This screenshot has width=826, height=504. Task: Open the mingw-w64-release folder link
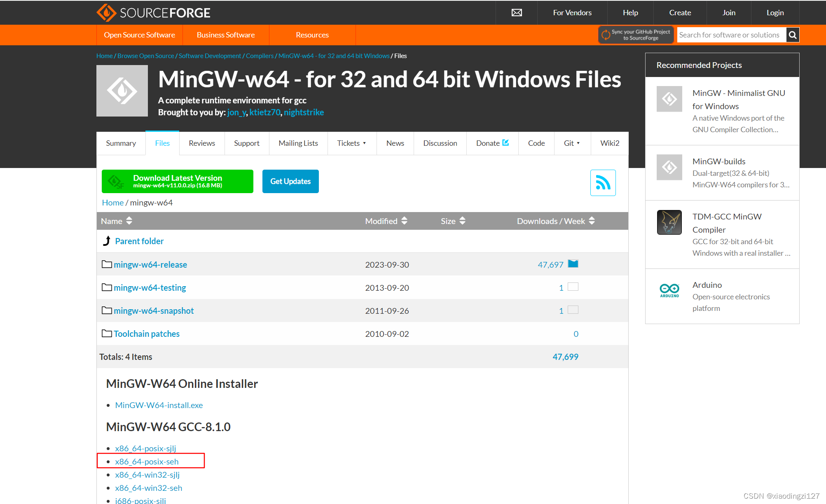pos(150,264)
